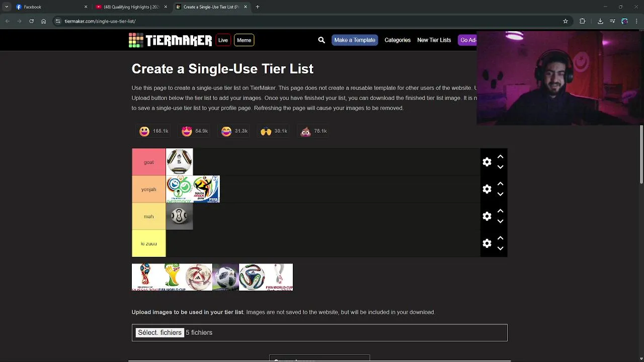Move the goat tier up with its arrow

click(x=500, y=157)
